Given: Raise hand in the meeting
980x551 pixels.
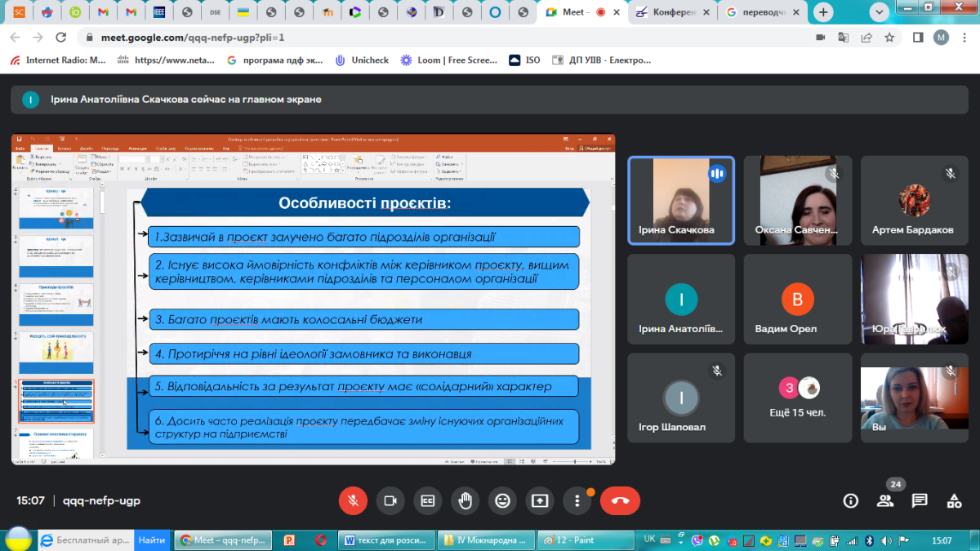Looking at the screenshot, I should point(465,500).
